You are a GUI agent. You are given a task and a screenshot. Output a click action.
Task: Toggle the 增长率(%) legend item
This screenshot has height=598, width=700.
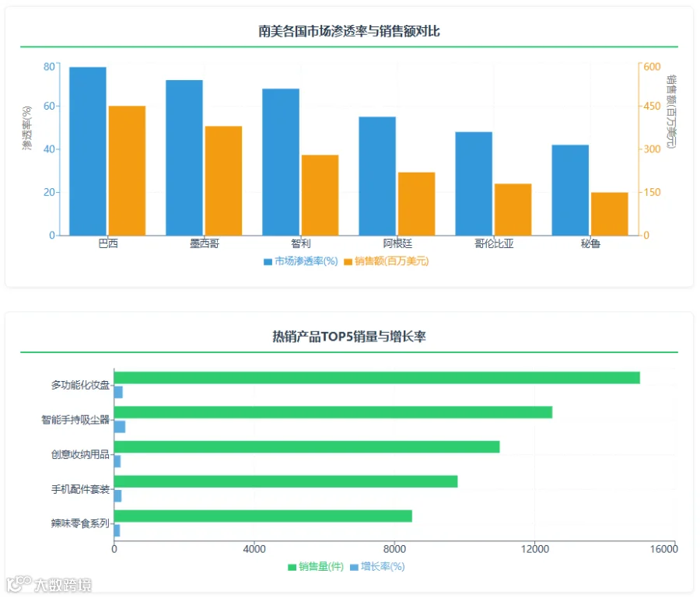[x=377, y=567]
